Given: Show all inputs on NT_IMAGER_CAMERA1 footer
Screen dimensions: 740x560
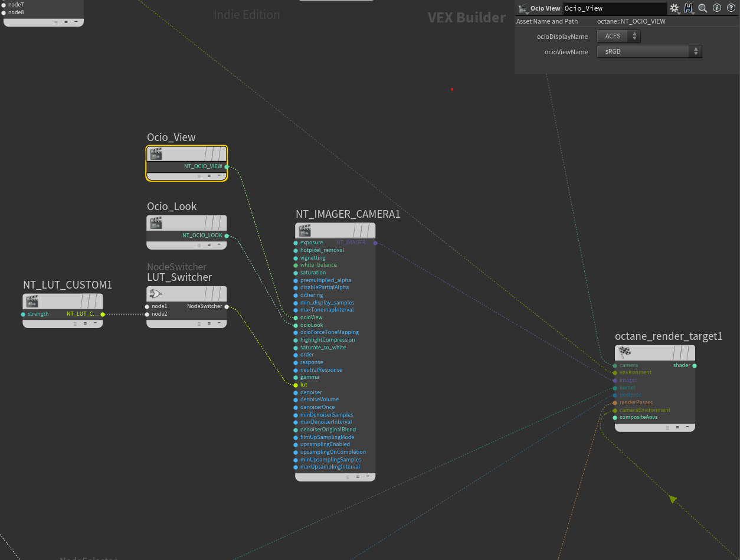Looking at the screenshot, I should pyautogui.click(x=348, y=476).
